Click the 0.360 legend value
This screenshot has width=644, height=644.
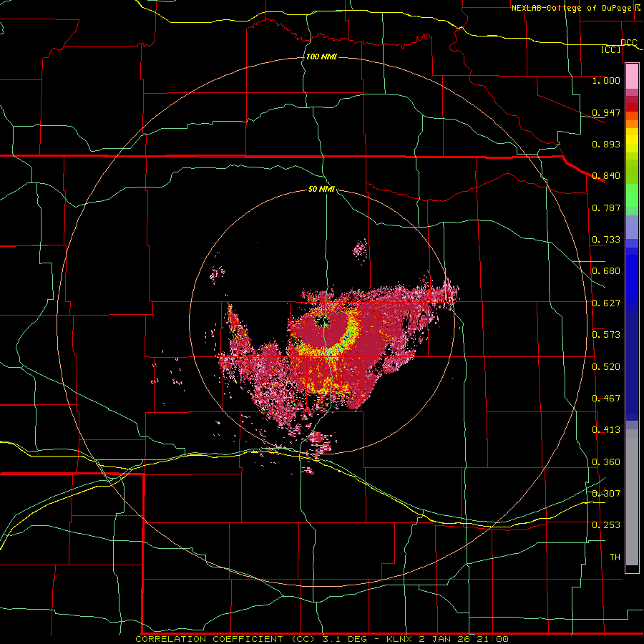[x=606, y=462]
